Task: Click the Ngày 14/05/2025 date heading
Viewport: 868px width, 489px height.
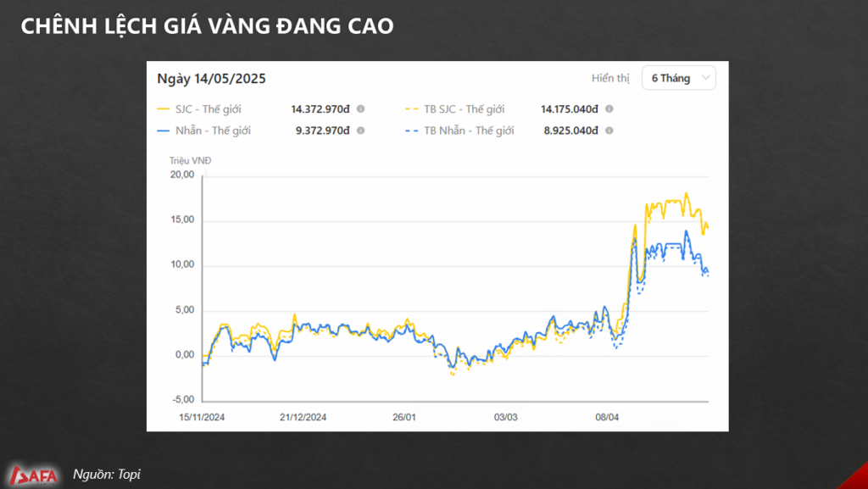Action: click(211, 79)
